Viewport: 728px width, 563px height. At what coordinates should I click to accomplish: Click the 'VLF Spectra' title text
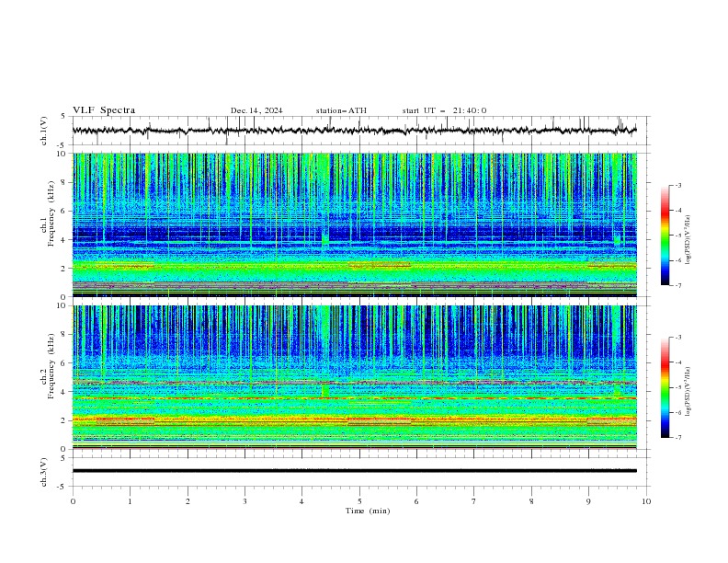104,110
